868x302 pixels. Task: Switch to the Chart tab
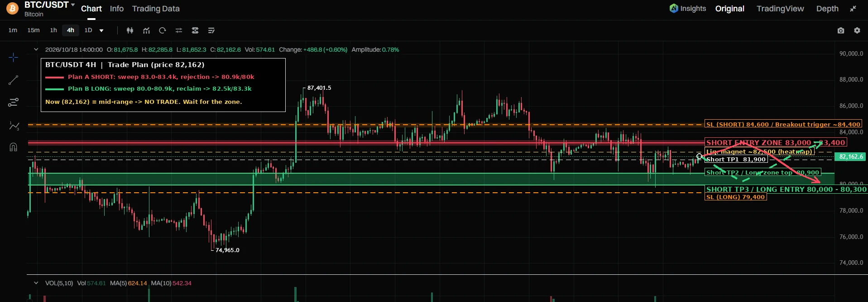click(91, 9)
